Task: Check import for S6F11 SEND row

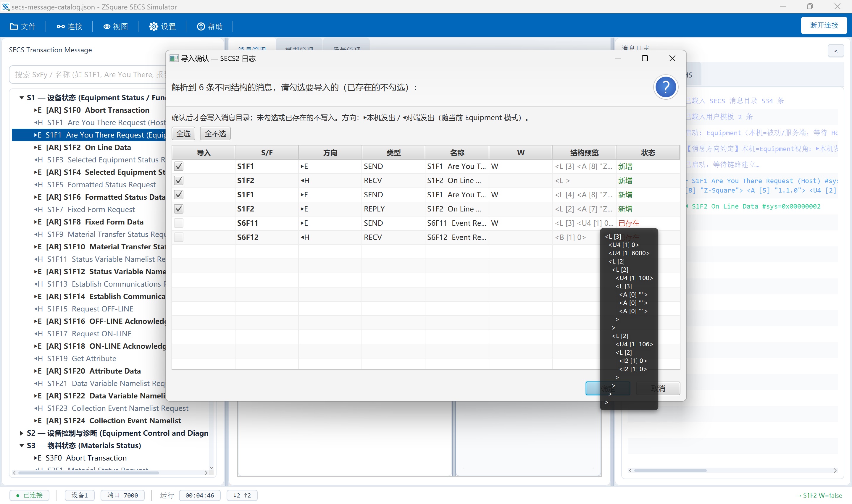Action: [x=179, y=223]
